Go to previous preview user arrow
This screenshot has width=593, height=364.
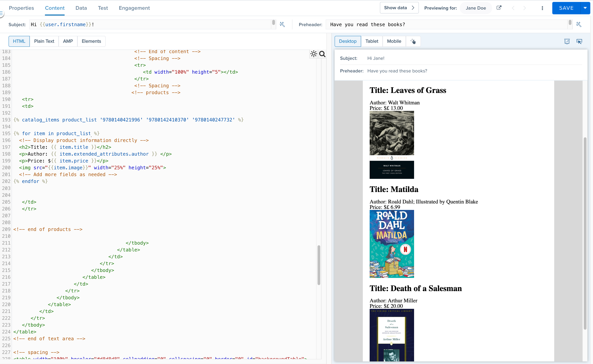click(x=513, y=8)
